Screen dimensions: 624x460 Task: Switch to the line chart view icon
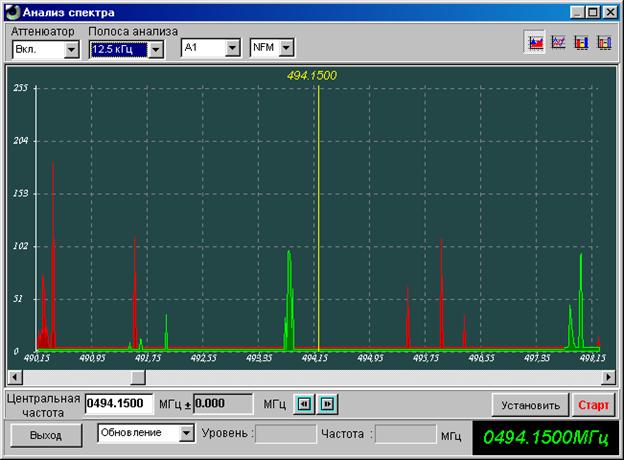click(x=558, y=42)
